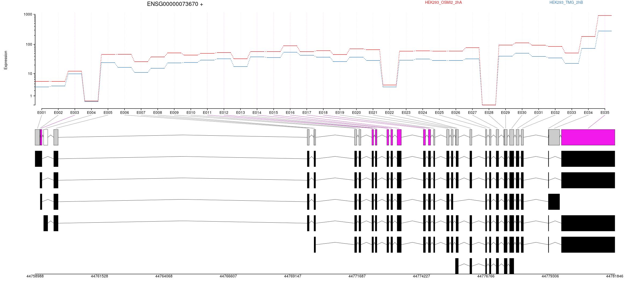Image resolution: width=644 pixels, height=282 pixels.
Task: Select exon label E005
Action: (108, 113)
